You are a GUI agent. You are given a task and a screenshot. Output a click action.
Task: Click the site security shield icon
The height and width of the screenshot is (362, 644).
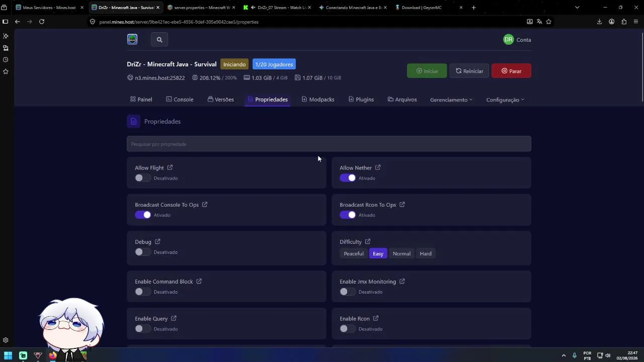pos(93,22)
